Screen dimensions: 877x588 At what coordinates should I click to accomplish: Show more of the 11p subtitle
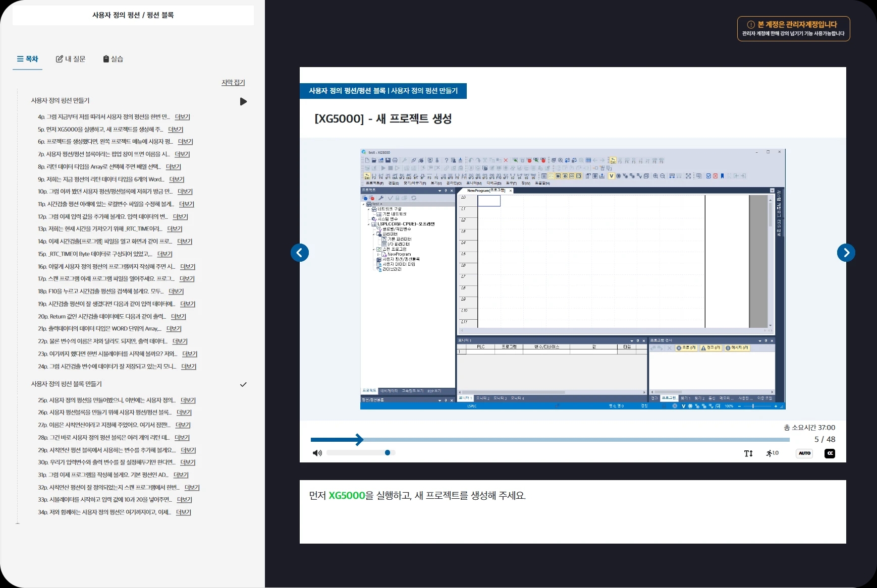pos(186,204)
